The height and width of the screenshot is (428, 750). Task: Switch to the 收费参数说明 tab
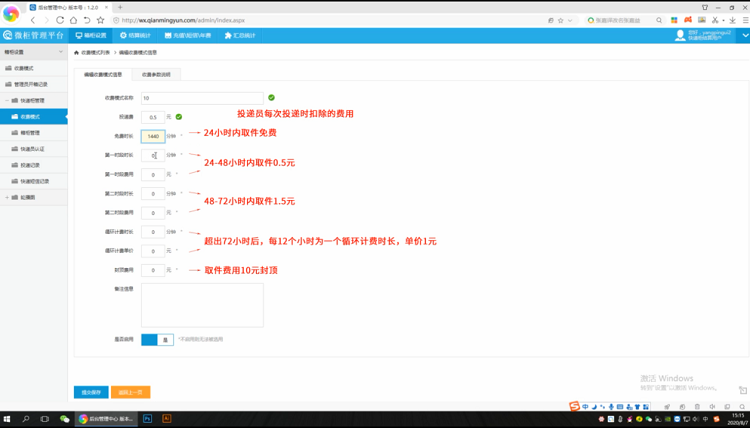156,75
